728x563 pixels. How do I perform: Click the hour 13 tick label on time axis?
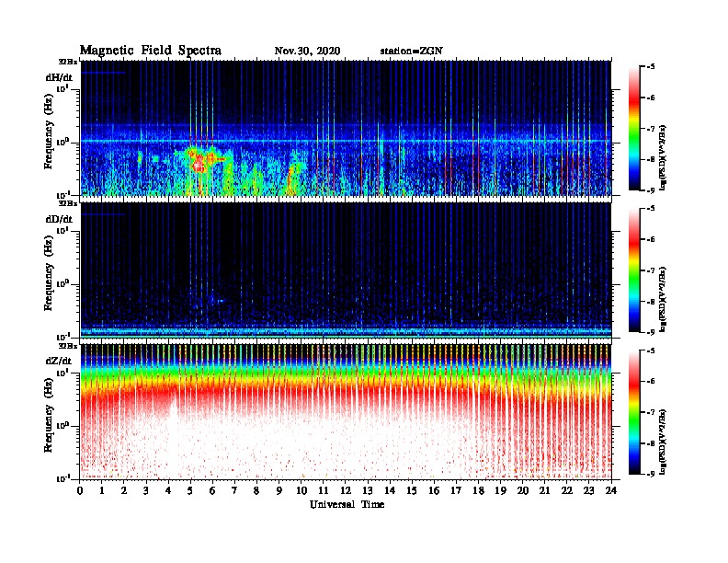click(368, 490)
